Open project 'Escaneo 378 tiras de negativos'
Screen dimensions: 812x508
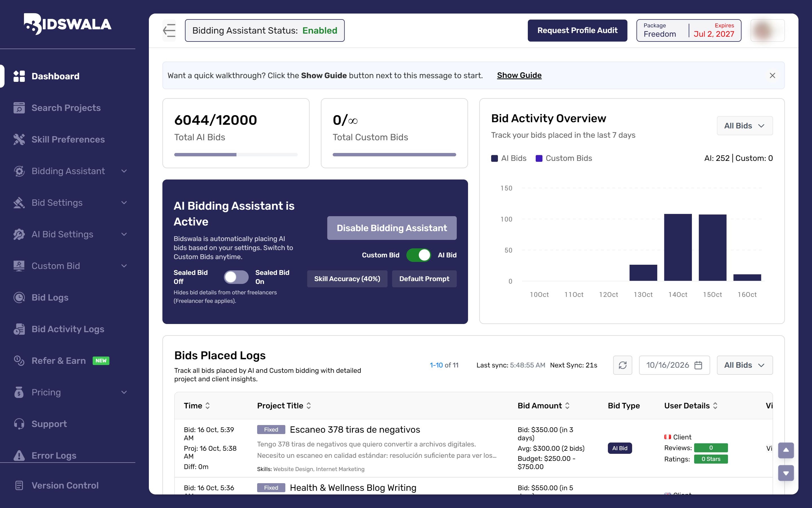[355, 430]
